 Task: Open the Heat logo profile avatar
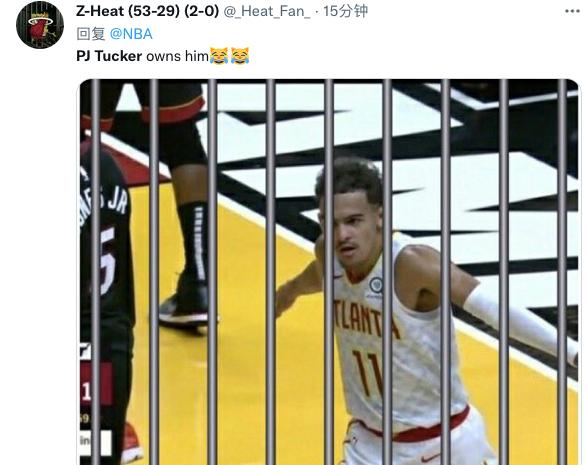coord(40,25)
